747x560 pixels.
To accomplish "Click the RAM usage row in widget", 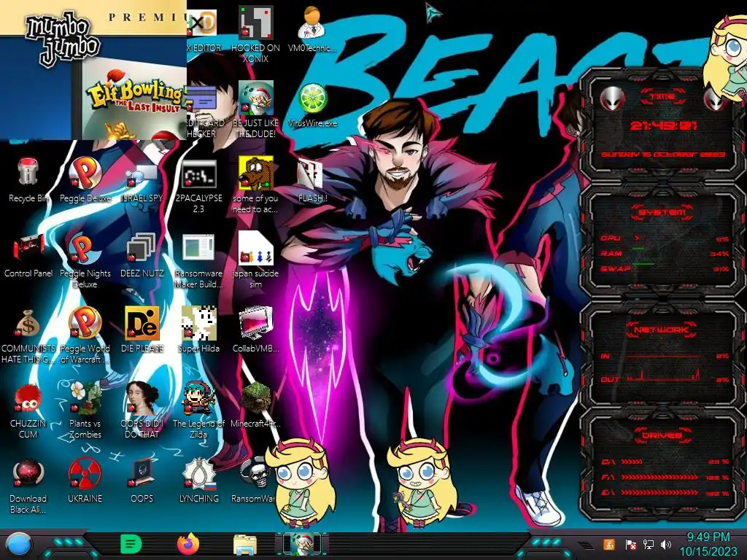I will [x=665, y=253].
